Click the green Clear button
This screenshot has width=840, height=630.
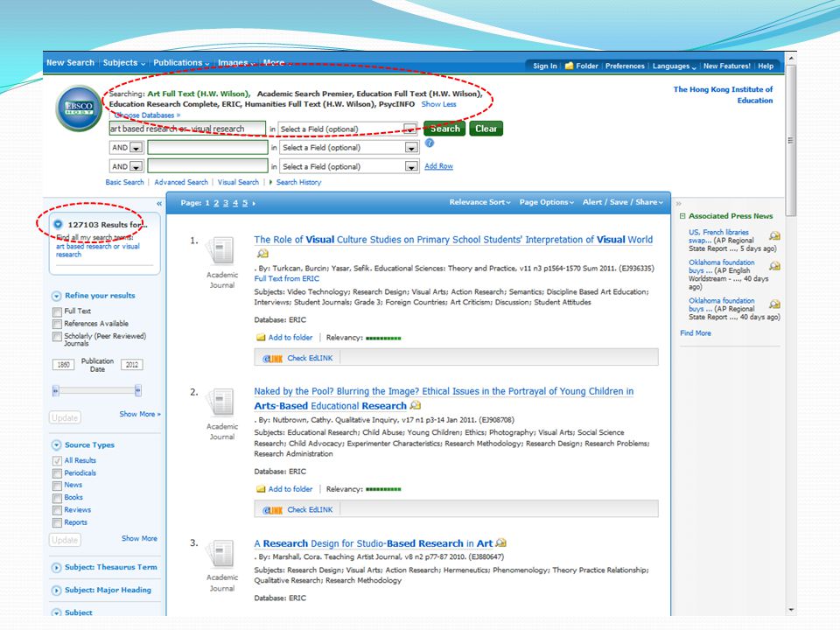(486, 129)
